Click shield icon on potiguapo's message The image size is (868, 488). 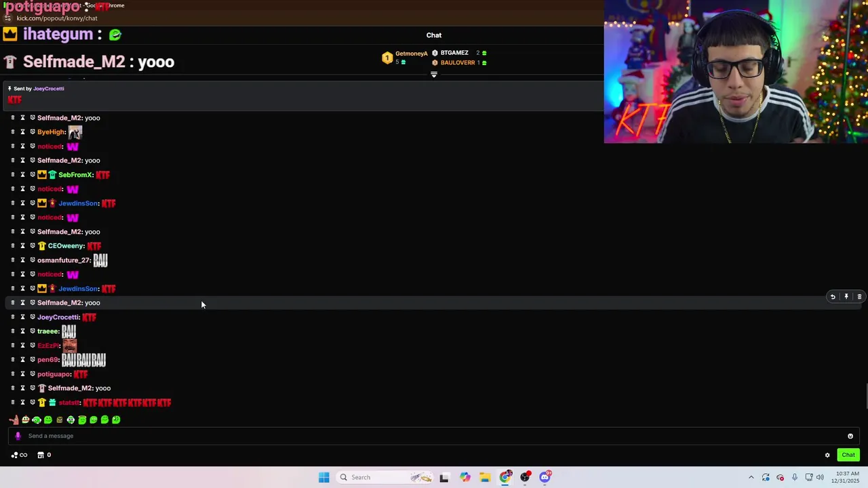(x=32, y=374)
